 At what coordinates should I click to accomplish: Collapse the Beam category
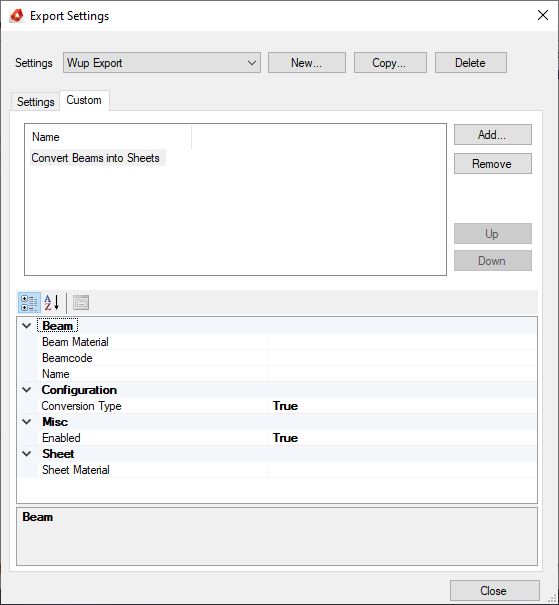pos(27,326)
